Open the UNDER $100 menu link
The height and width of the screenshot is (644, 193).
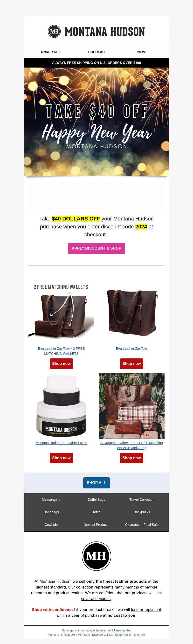tap(51, 52)
